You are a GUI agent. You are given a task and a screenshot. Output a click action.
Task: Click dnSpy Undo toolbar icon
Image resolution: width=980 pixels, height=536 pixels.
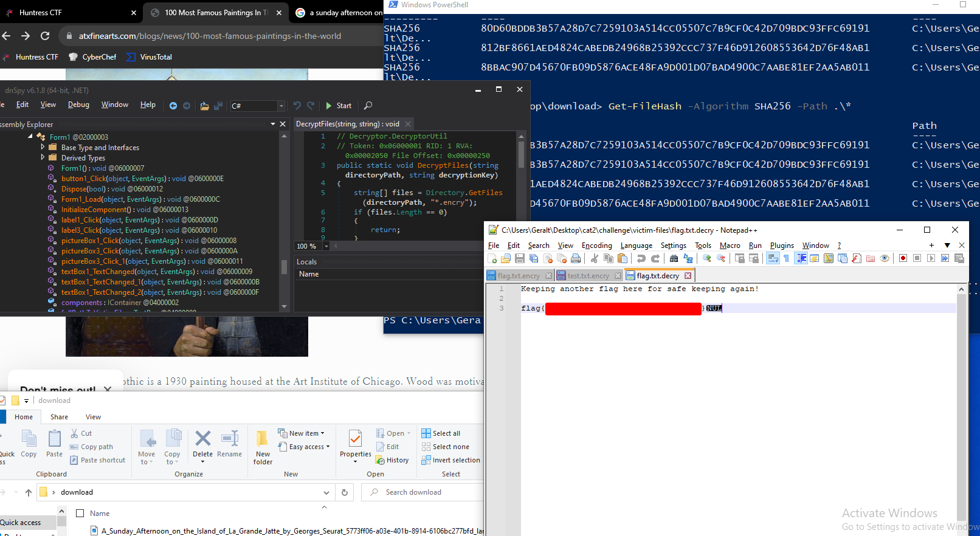click(297, 106)
